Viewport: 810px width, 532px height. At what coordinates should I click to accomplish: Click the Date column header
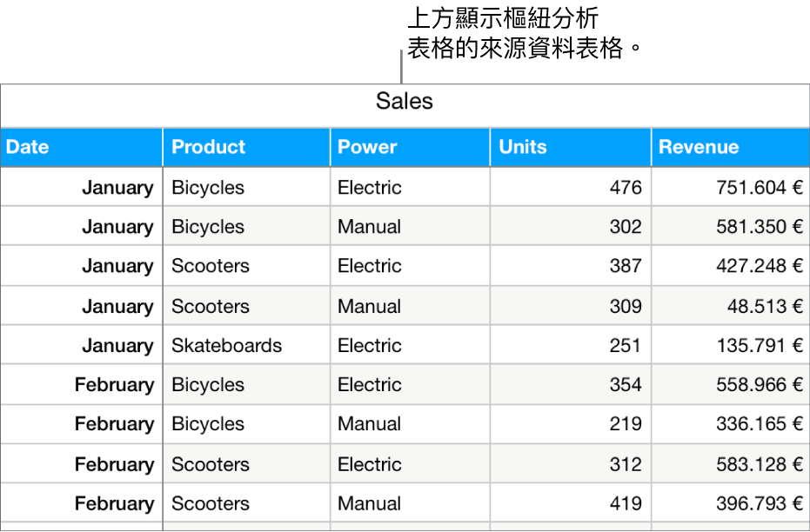tap(27, 147)
